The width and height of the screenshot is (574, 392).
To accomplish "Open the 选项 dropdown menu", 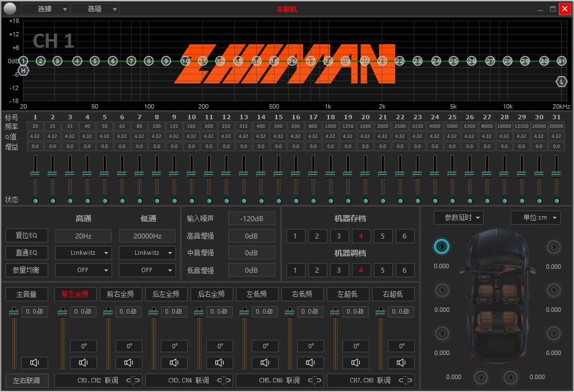I will [95, 9].
